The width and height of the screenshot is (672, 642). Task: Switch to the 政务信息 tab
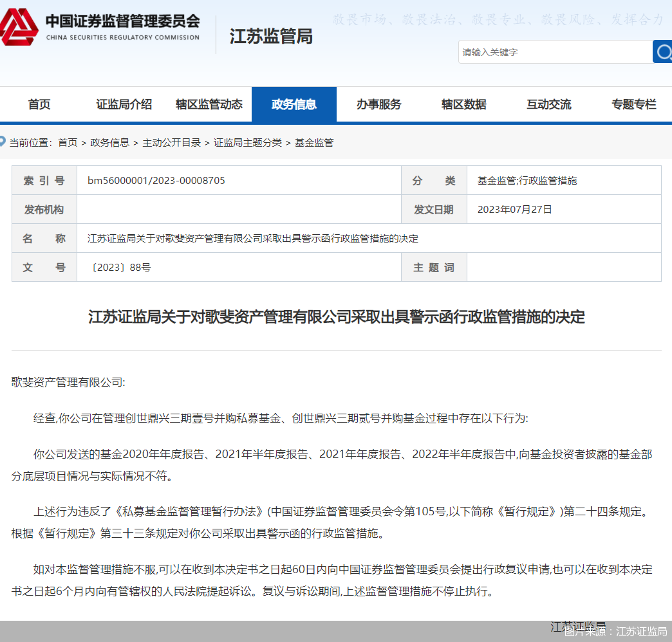294,104
